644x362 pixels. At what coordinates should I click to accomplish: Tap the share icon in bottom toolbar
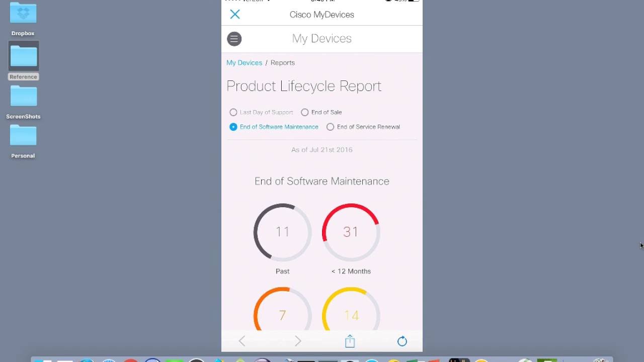coord(350,341)
